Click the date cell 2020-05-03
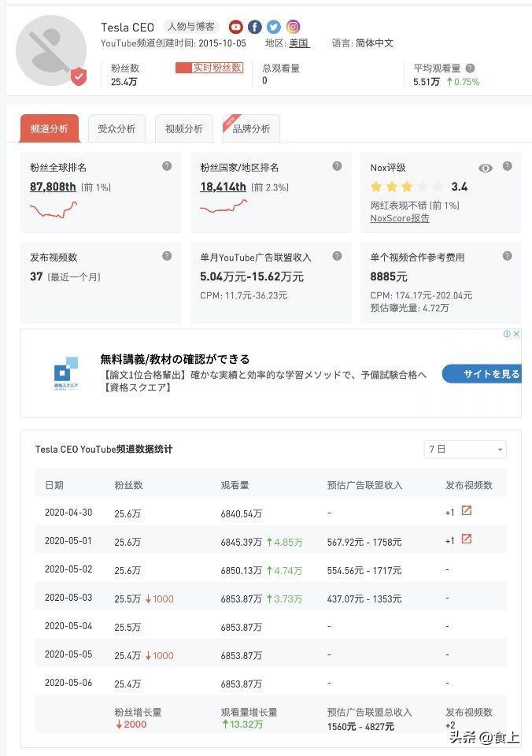This screenshot has width=532, height=756. (68, 598)
